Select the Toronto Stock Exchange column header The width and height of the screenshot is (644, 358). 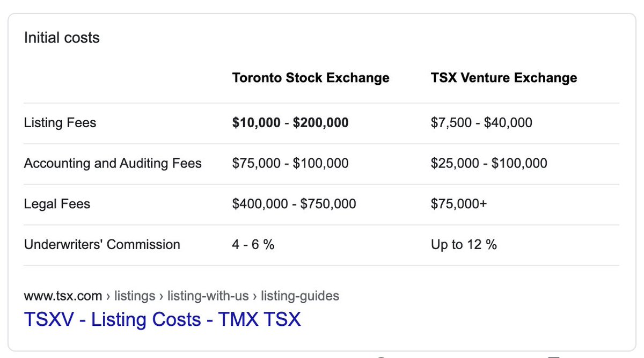[311, 78]
